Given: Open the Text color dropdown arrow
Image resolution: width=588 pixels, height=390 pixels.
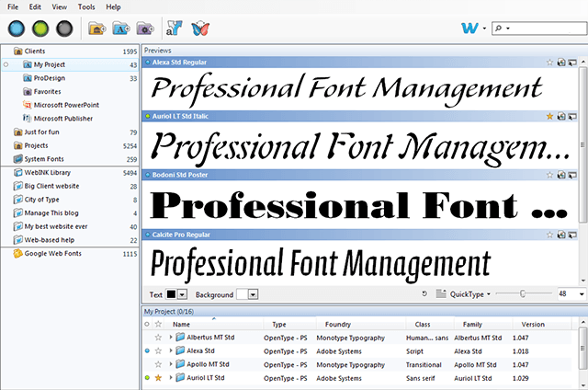Looking at the screenshot, I should [182, 294].
